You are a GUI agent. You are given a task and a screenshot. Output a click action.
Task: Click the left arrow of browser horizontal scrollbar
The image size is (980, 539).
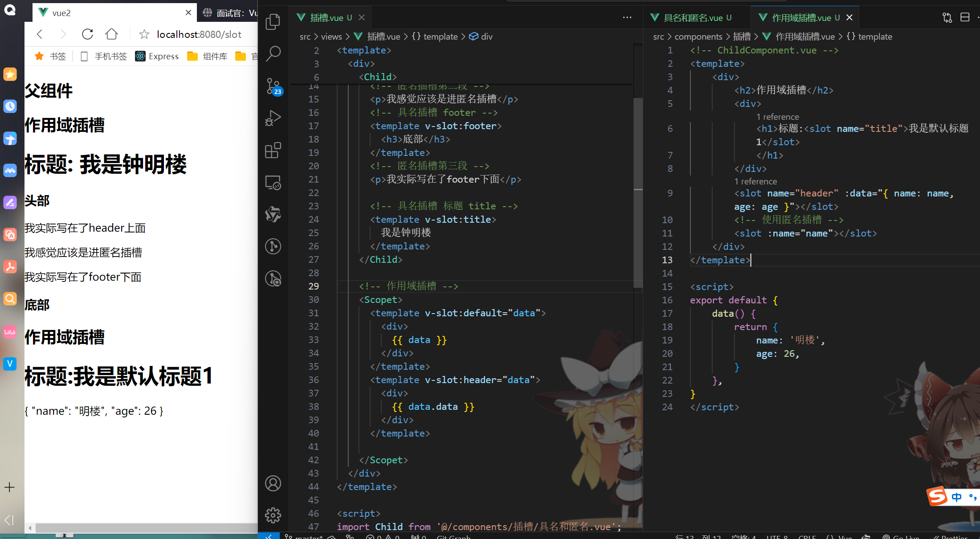pyautogui.click(x=30, y=528)
